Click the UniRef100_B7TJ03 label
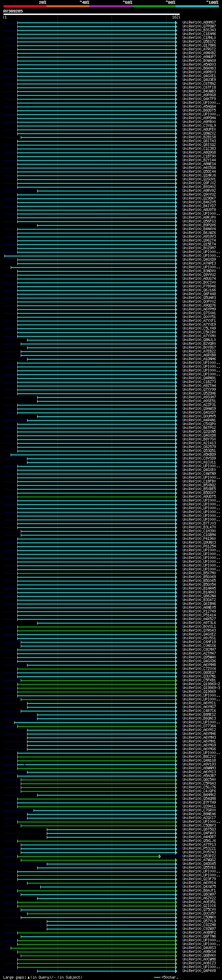Viewport: 222px width, 980px height. 199,524
